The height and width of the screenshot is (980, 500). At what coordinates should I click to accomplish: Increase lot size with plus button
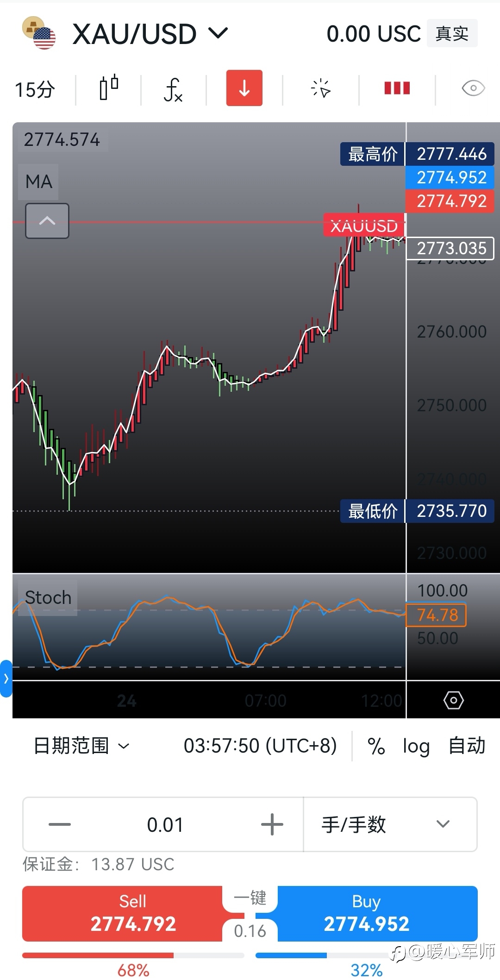pyautogui.click(x=272, y=824)
